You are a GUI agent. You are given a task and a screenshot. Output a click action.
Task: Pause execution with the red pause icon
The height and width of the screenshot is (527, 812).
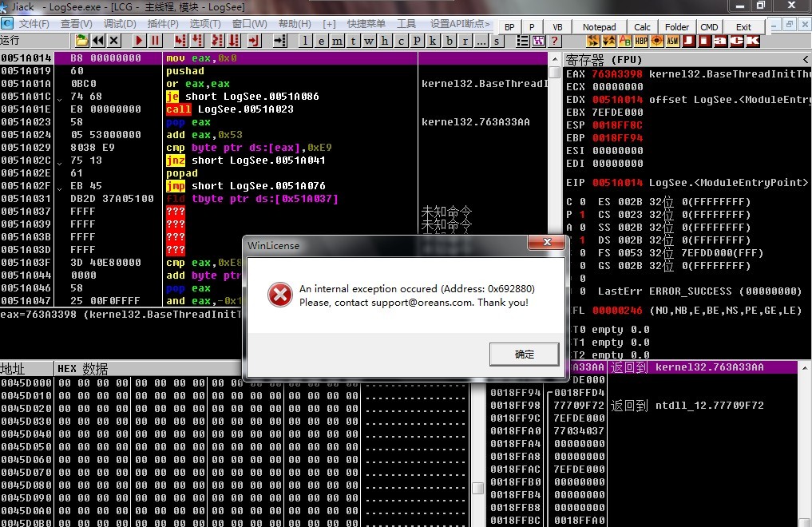click(x=155, y=41)
